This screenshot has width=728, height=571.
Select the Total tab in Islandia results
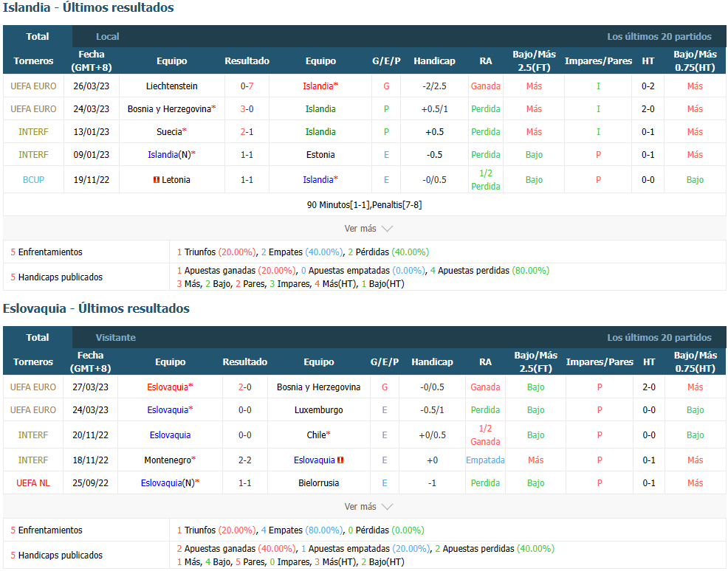37,36
